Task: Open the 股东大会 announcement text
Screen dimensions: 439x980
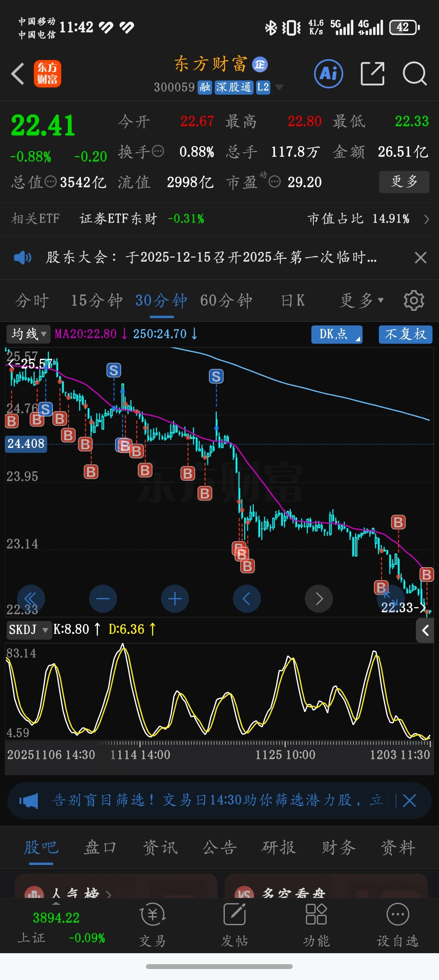Action: click(211, 258)
